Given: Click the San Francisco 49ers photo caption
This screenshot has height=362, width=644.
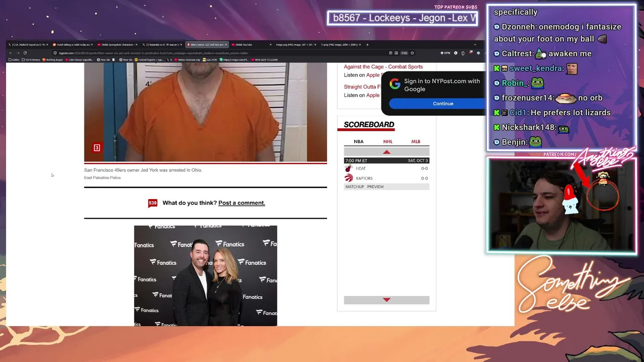Looking at the screenshot, I should click(143, 170).
